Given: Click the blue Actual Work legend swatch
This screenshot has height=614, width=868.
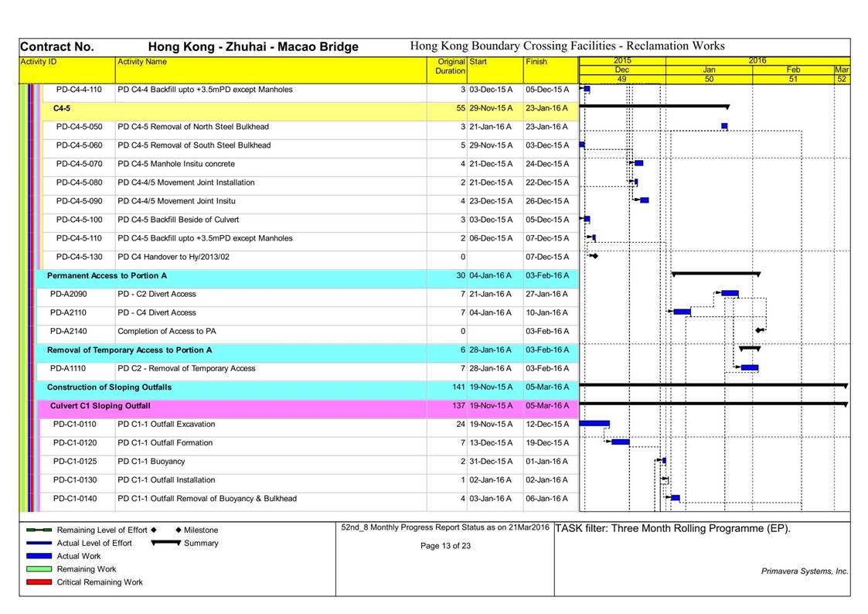Looking at the screenshot, I should (x=39, y=556).
